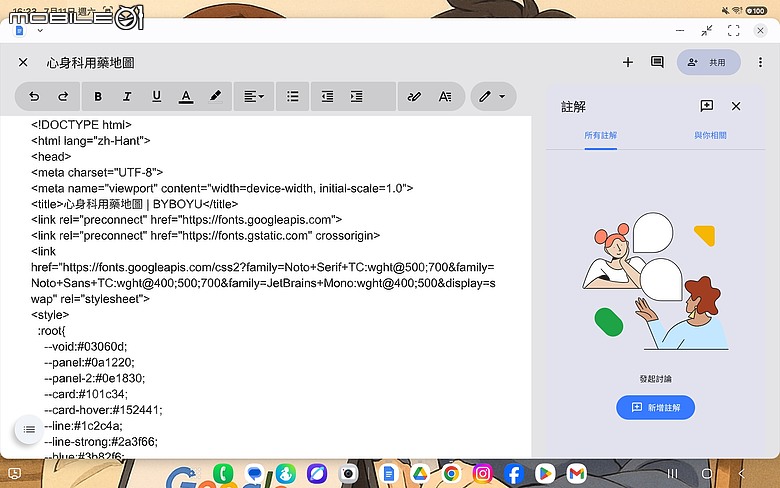
Task: Open the insert plus menu
Action: click(x=628, y=62)
